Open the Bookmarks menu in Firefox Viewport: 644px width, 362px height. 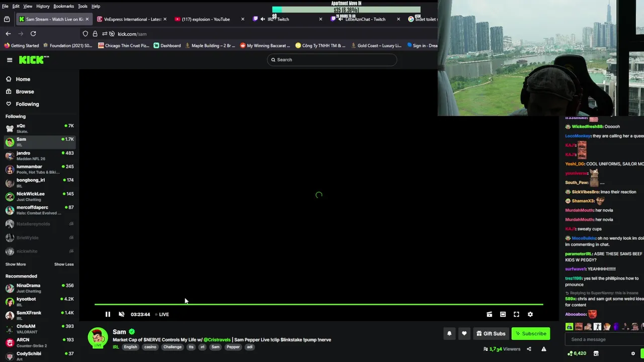(x=63, y=6)
